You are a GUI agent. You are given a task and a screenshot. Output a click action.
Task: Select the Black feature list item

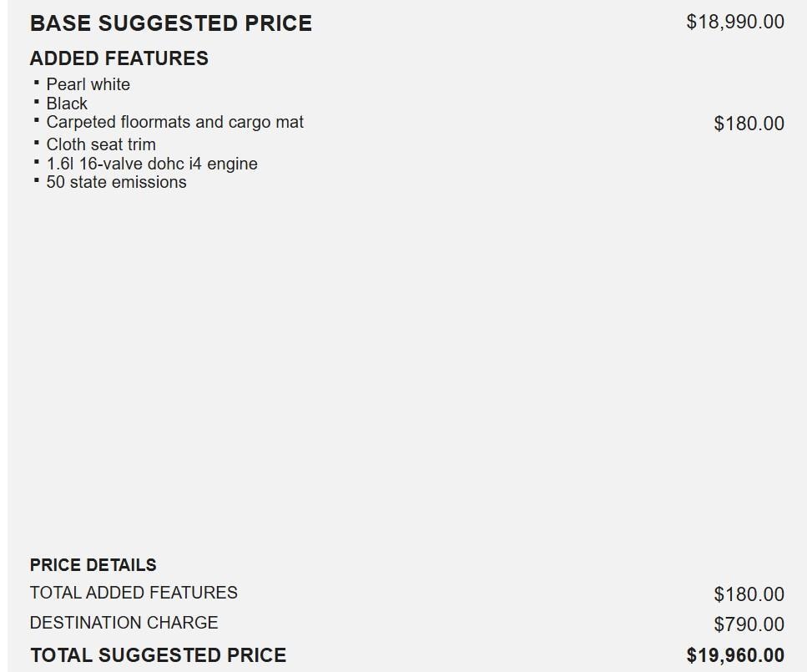pyautogui.click(x=67, y=104)
